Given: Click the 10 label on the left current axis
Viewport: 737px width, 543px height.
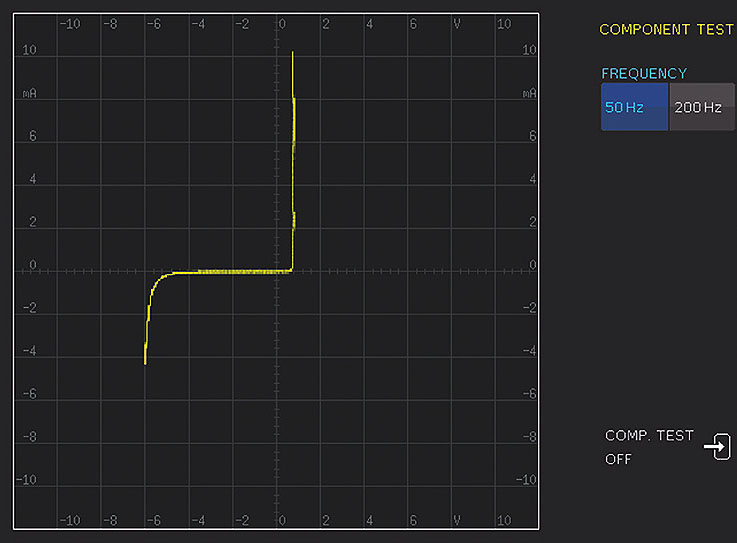Looking at the screenshot, I should (x=30, y=50).
